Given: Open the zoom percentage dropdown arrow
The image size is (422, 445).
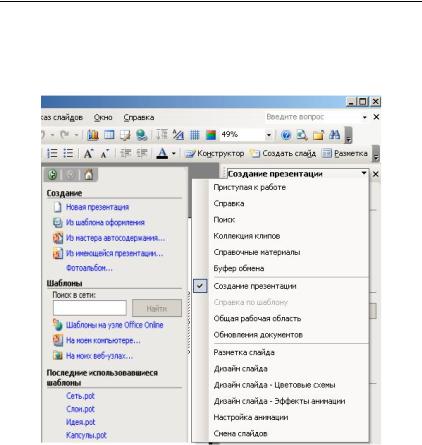Looking at the screenshot, I should coord(268,135).
